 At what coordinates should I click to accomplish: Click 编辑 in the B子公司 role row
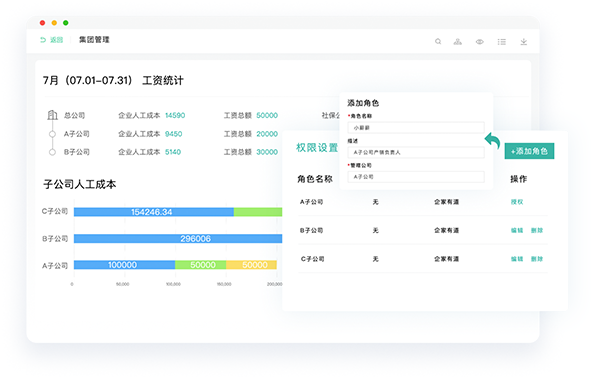(x=517, y=230)
